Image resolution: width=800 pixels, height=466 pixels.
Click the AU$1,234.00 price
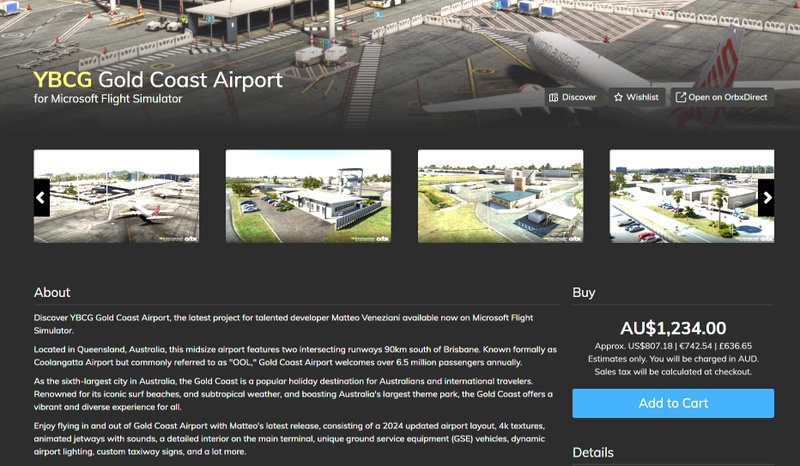coord(673,328)
